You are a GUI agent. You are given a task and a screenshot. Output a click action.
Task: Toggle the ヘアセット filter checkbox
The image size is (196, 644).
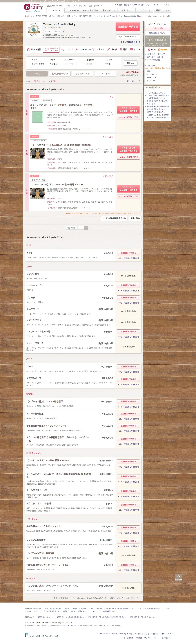click(x=48, y=64)
